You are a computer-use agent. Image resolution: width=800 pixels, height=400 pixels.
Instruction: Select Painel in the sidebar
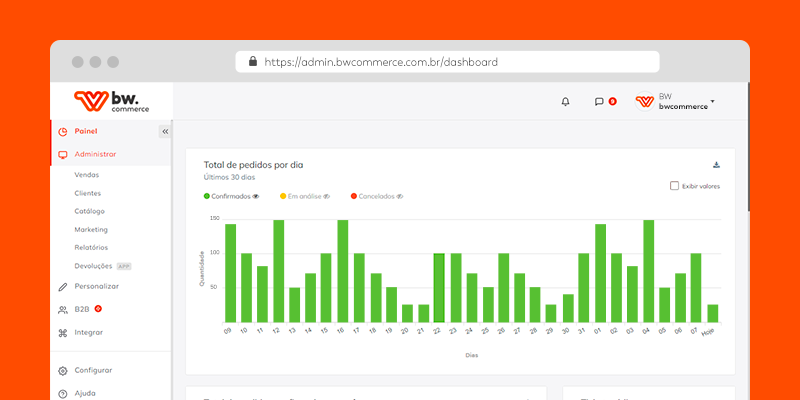point(86,131)
